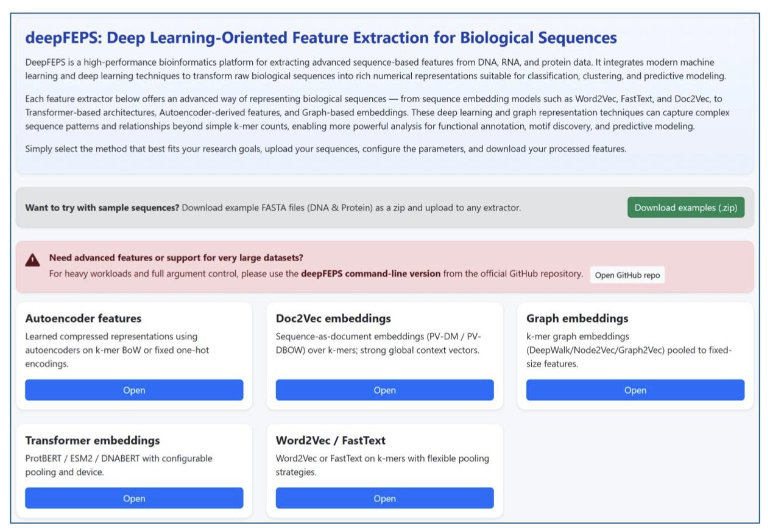
Task: Click the DeepWalk/Node2Vec/Graph2Vec description text
Action: [x=629, y=350]
